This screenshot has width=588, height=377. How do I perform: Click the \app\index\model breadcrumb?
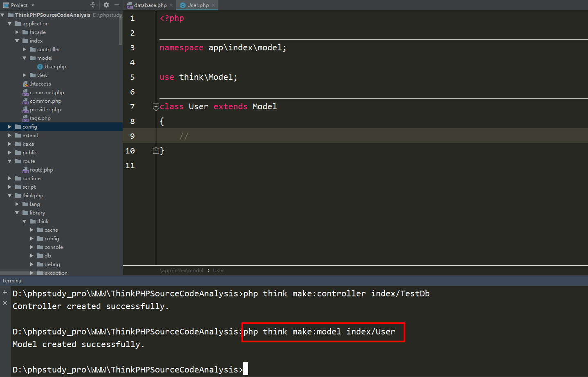tap(182, 271)
